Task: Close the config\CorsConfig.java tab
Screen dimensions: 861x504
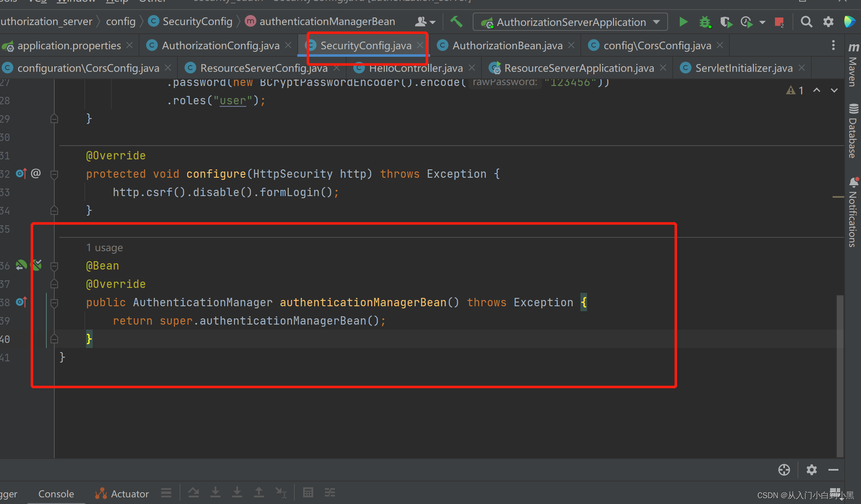Action: tap(720, 45)
